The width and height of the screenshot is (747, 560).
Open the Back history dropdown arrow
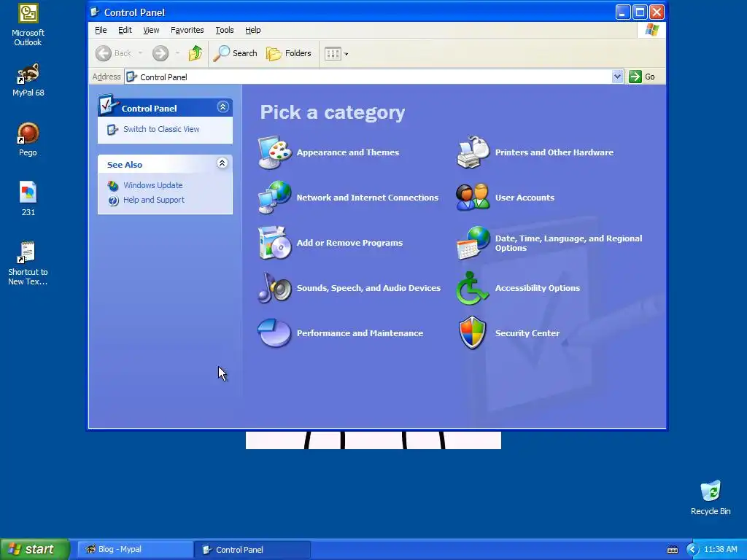tap(141, 53)
